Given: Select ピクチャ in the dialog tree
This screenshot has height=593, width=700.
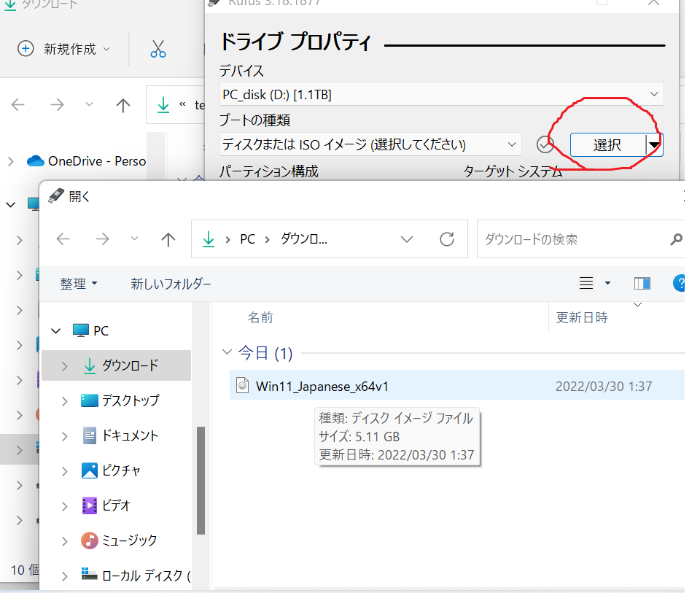Looking at the screenshot, I should tap(111, 470).
